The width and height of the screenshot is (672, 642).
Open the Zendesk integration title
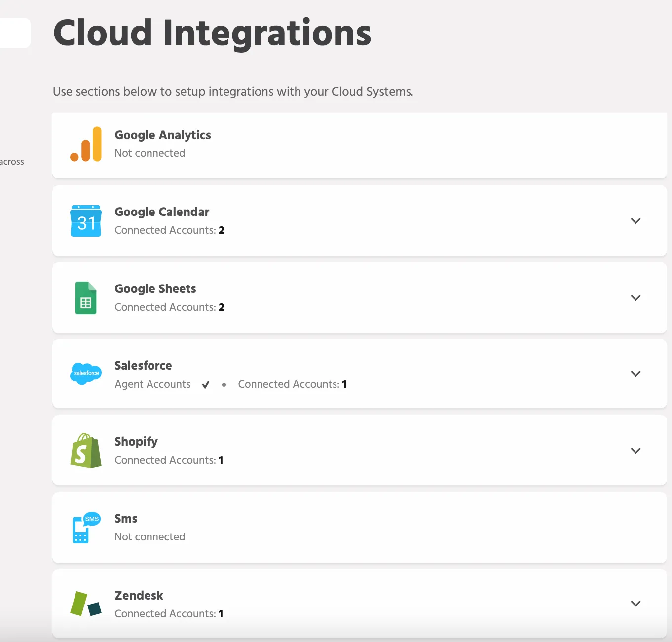(139, 596)
